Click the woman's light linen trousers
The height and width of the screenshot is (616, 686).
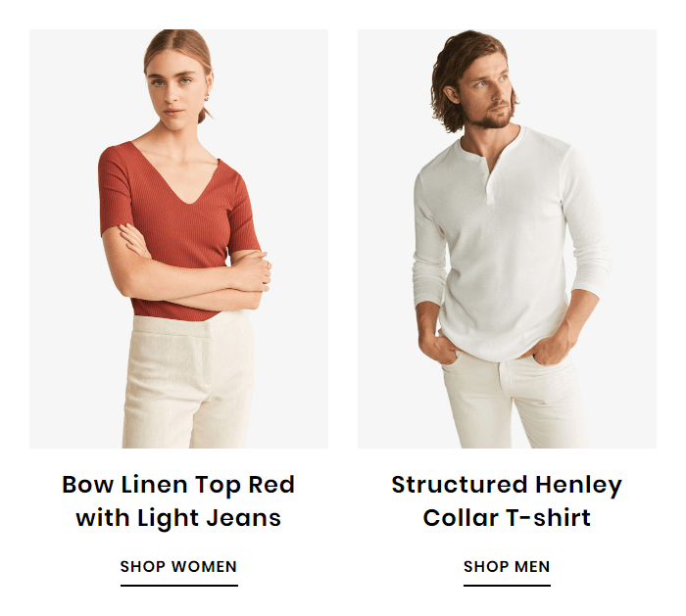pos(189,380)
